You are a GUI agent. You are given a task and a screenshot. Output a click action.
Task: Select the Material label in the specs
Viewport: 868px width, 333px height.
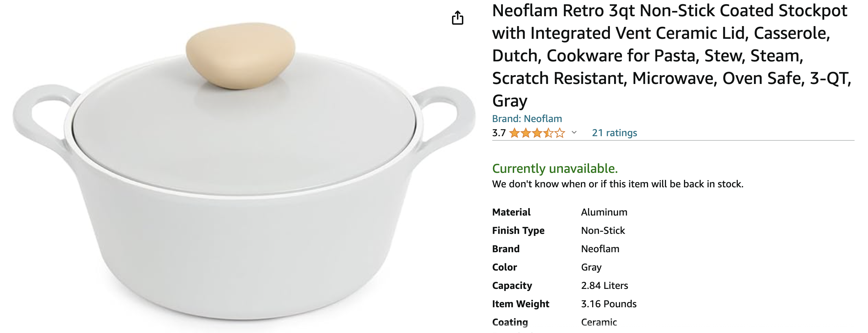coord(511,212)
